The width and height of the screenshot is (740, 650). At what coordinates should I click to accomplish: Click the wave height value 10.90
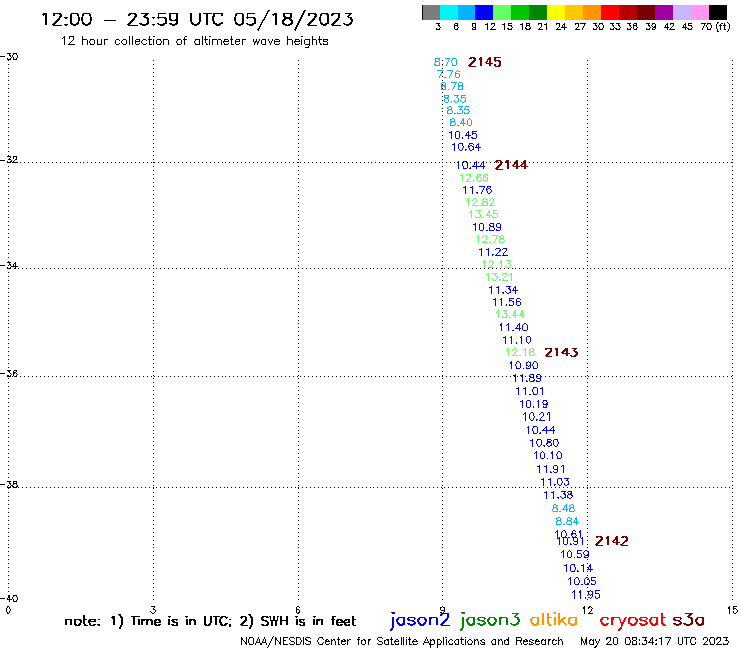coord(523,365)
